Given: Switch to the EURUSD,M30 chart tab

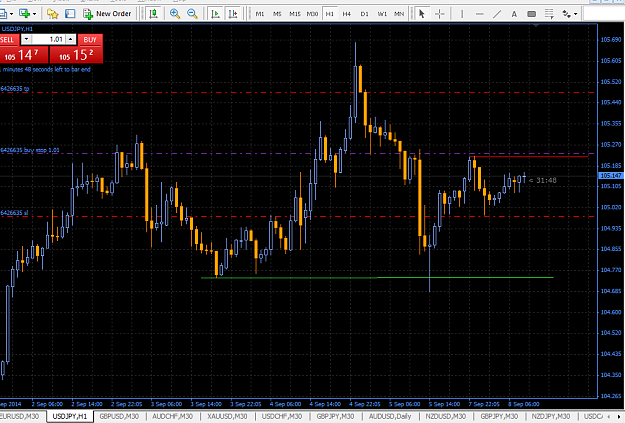Looking at the screenshot, I should pyautogui.click(x=21, y=416).
